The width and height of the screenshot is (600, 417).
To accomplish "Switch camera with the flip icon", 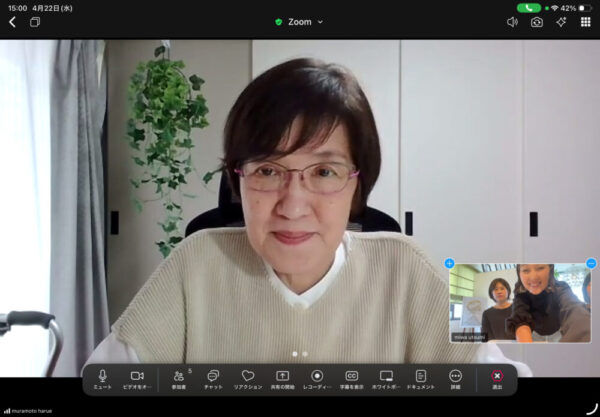I will pyautogui.click(x=537, y=22).
